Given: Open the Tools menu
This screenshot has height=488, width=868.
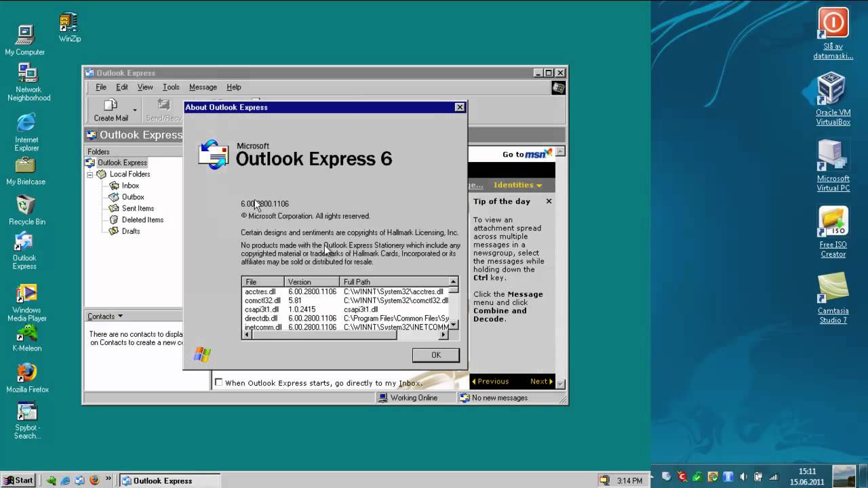Looking at the screenshot, I should 171,87.
